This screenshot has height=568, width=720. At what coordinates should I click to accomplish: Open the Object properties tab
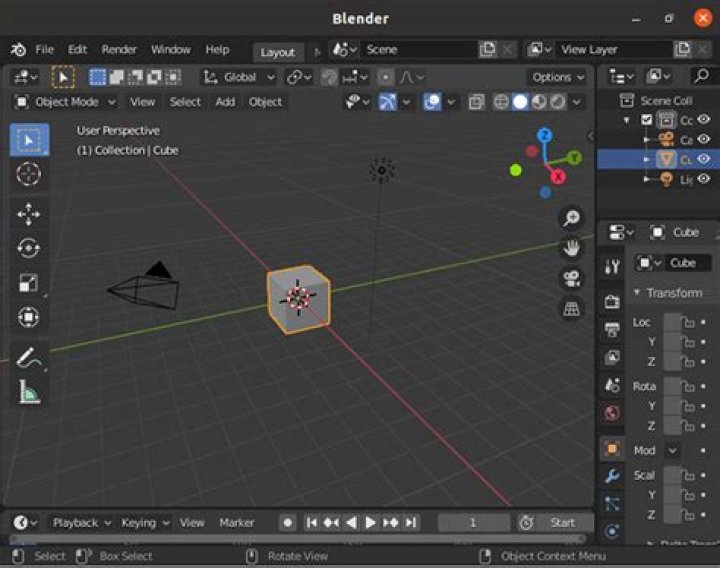coord(612,449)
